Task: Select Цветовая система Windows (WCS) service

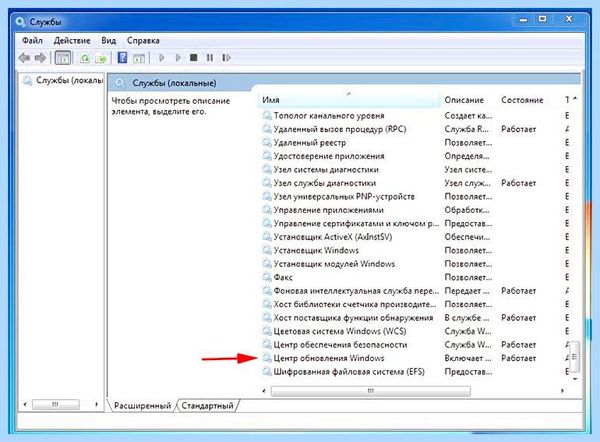Action: coord(340,331)
